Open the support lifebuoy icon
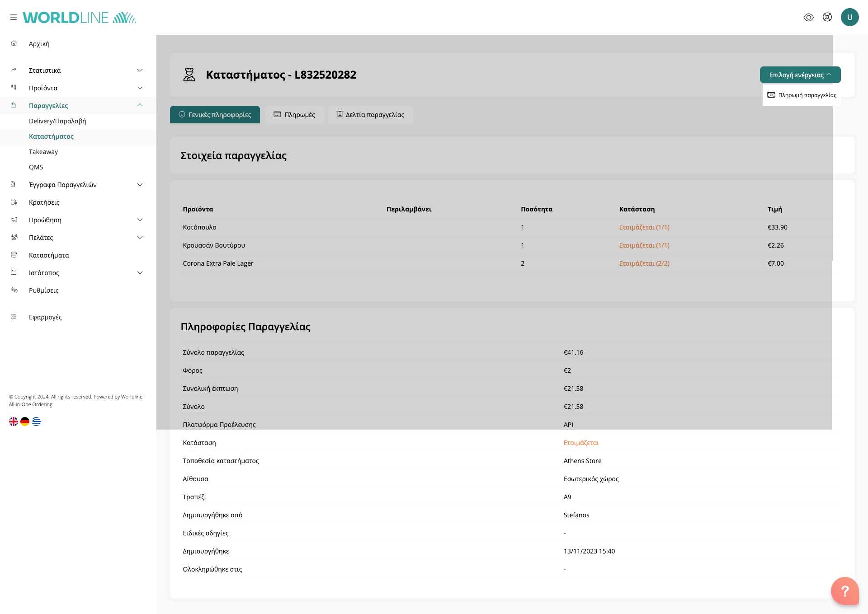This screenshot has width=868, height=614. tap(827, 17)
